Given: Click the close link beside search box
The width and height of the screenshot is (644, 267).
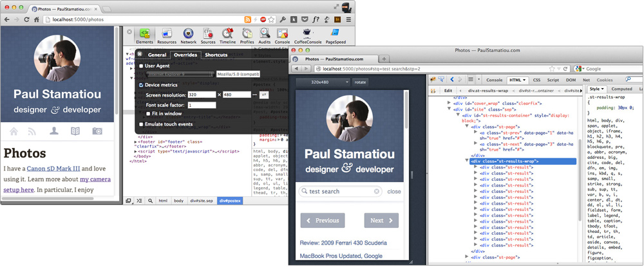Looking at the screenshot, I should 394,192.
